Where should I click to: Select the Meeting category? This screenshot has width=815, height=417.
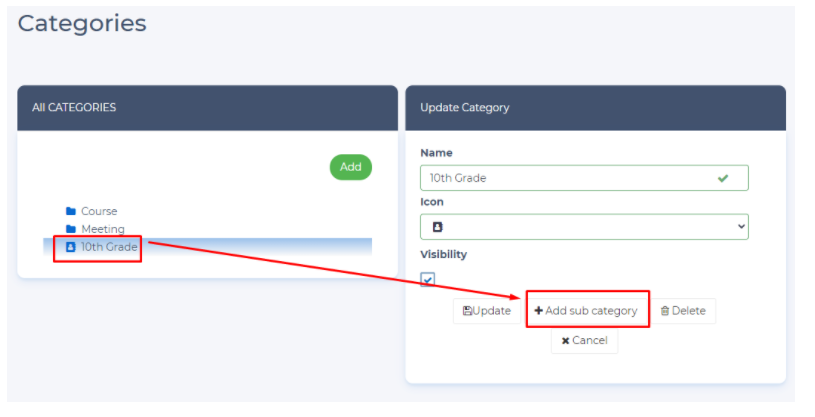coord(102,229)
